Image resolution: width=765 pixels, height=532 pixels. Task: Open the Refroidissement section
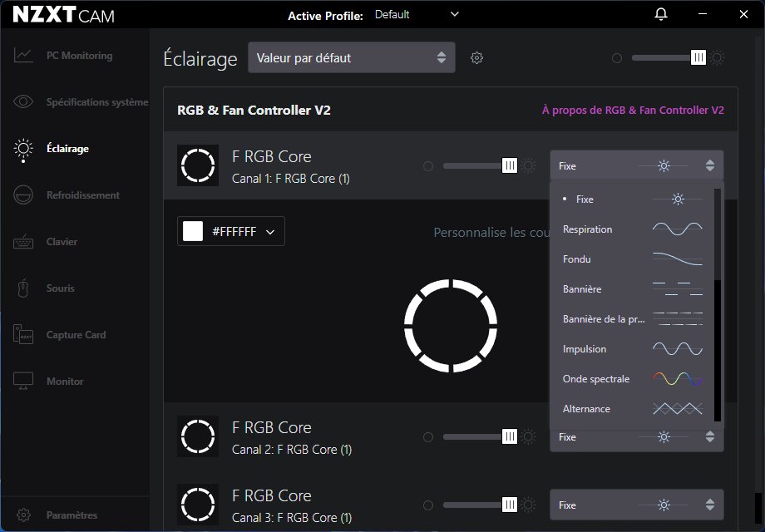(82, 195)
